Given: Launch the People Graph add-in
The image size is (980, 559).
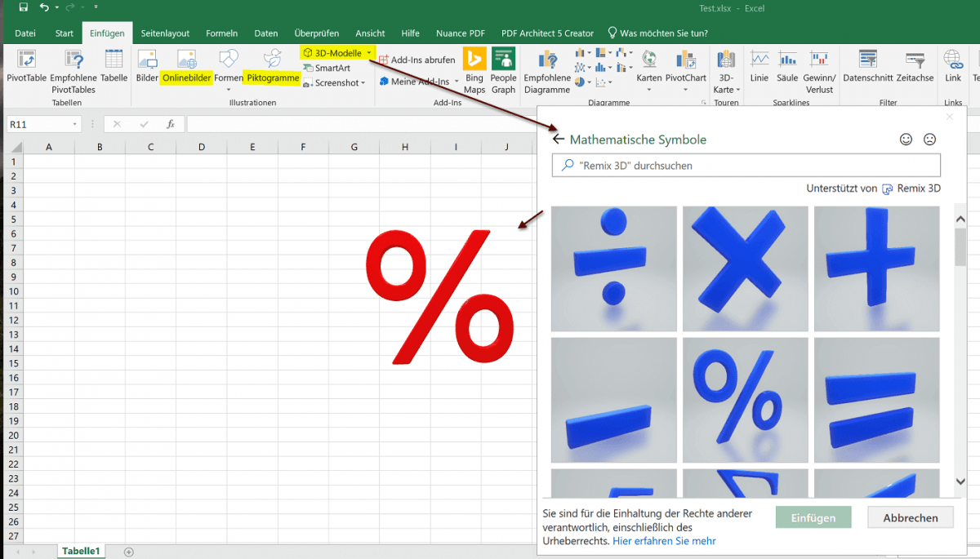Looking at the screenshot, I should click(503, 71).
